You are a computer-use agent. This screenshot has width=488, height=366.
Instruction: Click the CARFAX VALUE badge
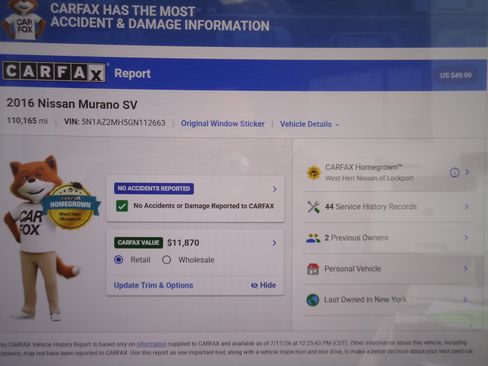coord(138,242)
